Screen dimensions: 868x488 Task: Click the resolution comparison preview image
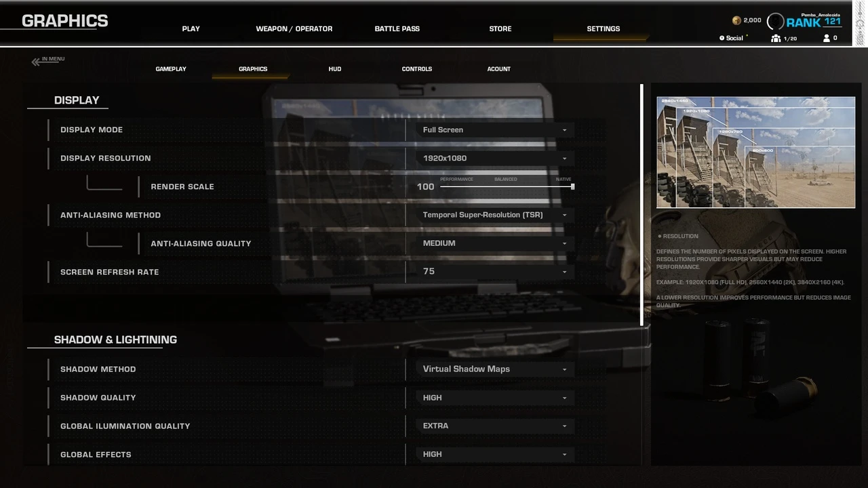[755, 152]
